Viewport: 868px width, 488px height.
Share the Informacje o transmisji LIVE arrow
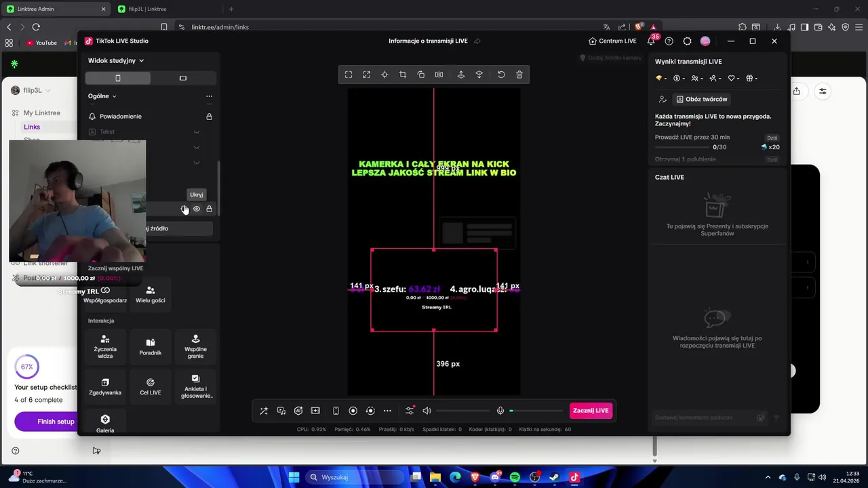[477, 41]
